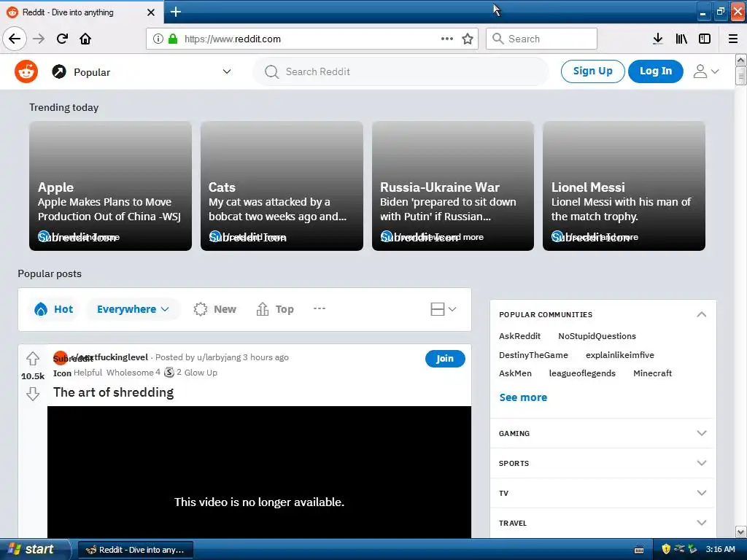Open the Firefox downloads arrow

coord(657,39)
